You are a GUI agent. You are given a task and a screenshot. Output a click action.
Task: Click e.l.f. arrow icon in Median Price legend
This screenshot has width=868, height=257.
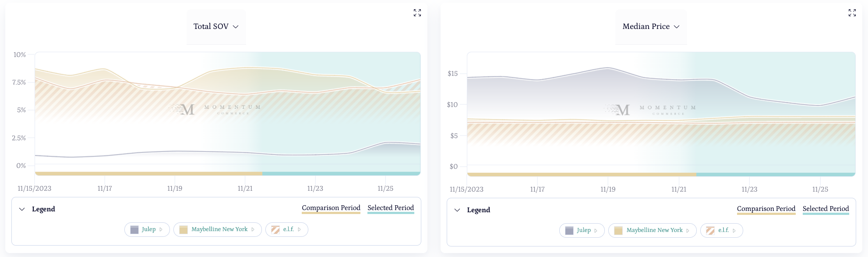point(734,230)
